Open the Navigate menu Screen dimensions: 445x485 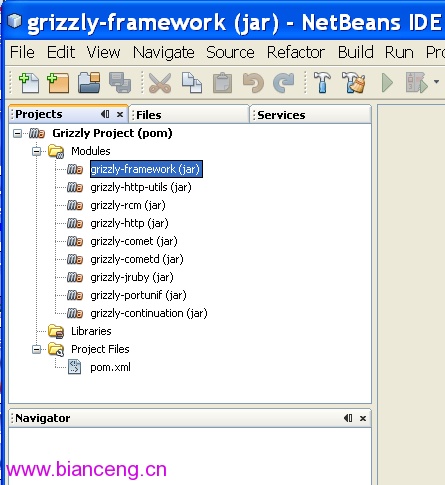click(164, 53)
